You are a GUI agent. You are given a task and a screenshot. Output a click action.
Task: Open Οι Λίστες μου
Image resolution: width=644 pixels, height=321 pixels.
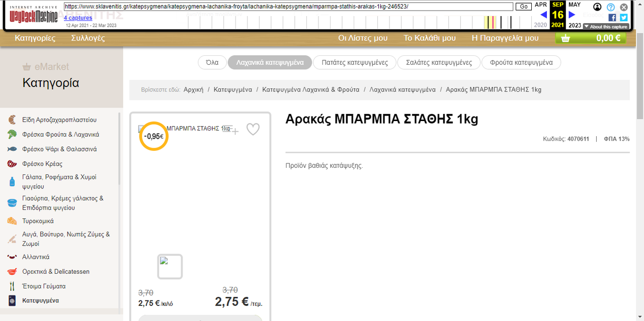363,38
